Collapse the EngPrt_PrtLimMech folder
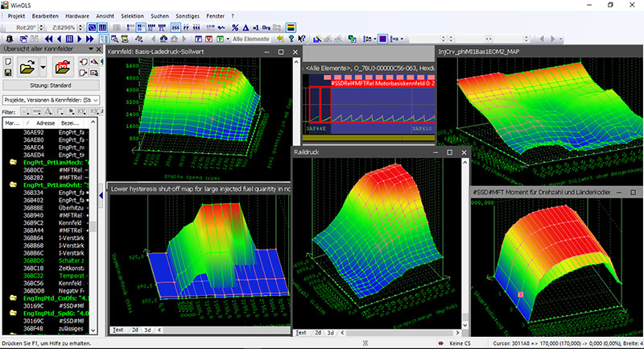 coord(12,162)
